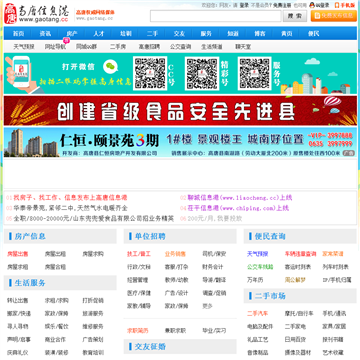Click 房屋求购 under 房产信息
Viewport: 360px width, 360px height.
pos(93,254)
